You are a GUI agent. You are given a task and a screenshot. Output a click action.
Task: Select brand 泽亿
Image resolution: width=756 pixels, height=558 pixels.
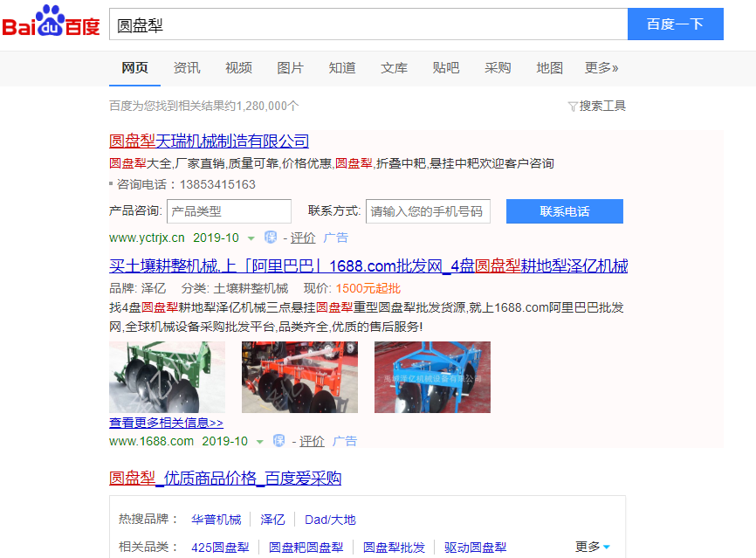pyautogui.click(x=273, y=520)
